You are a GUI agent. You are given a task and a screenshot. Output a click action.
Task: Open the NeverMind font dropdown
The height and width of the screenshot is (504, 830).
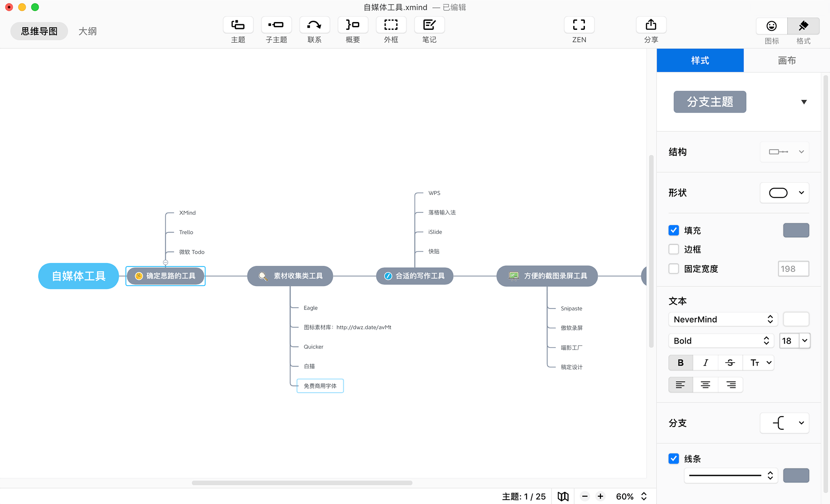pos(722,319)
